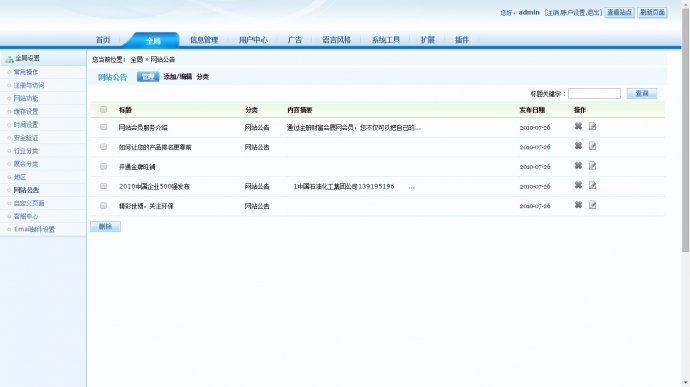Check the box for 精彩世博，关注环保

(x=103, y=206)
